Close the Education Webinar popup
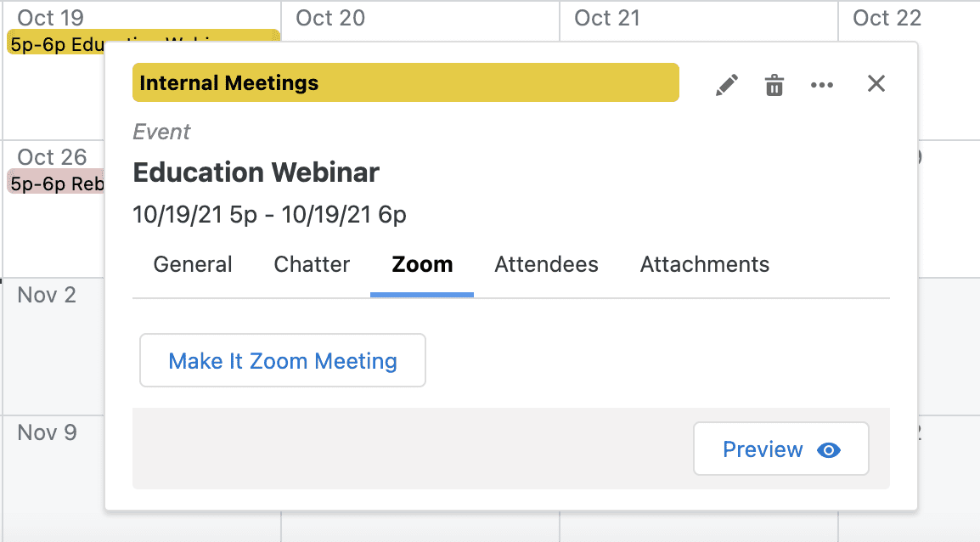980x542 pixels. pos(876,83)
